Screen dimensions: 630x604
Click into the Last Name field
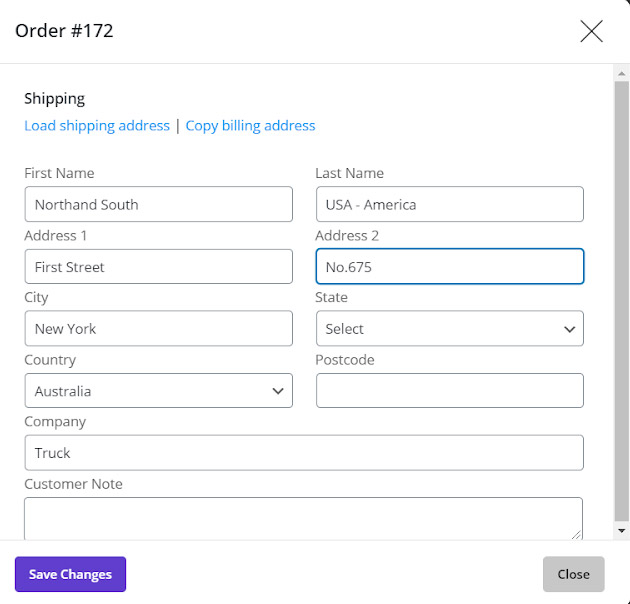[449, 205]
